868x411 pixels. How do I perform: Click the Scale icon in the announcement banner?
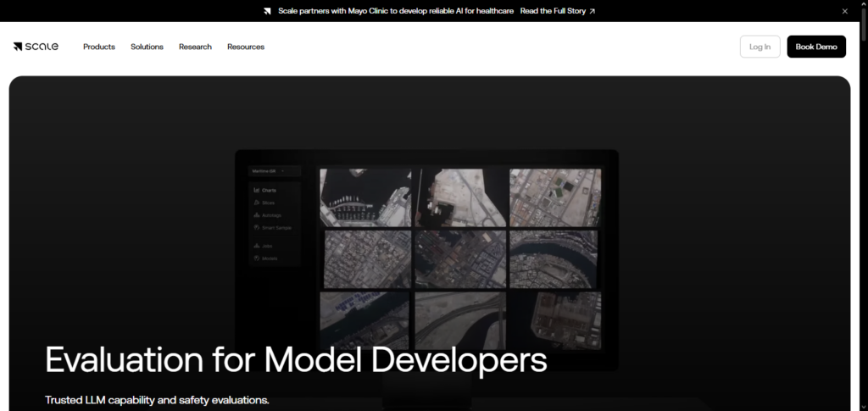(x=267, y=11)
